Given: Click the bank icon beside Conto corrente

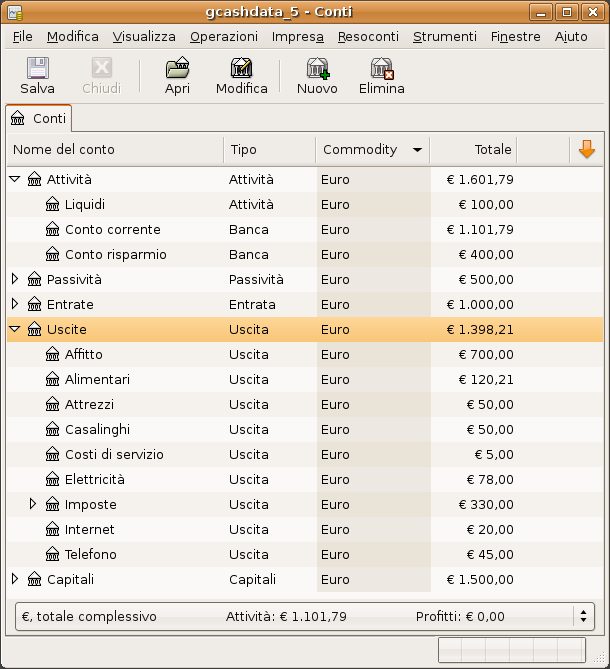Looking at the screenshot, I should click(x=52, y=229).
